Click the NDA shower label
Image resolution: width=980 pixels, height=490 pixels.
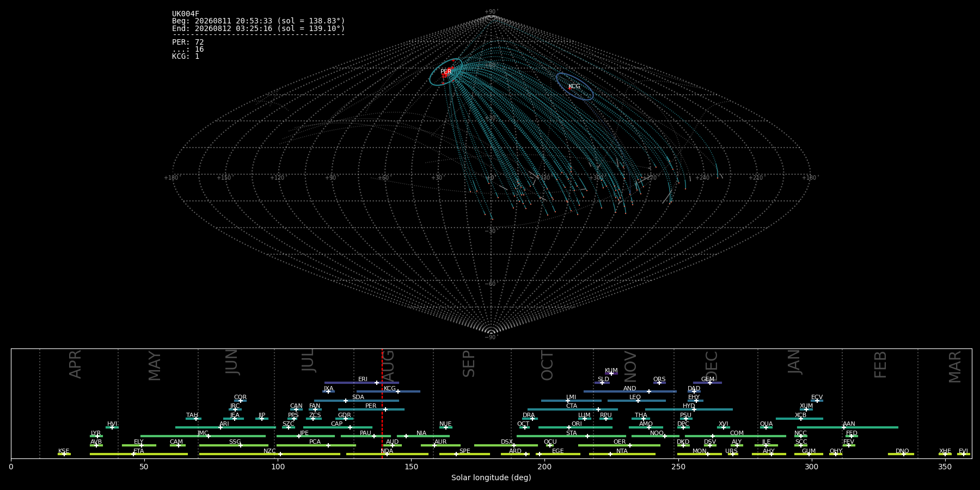tap(387, 451)
